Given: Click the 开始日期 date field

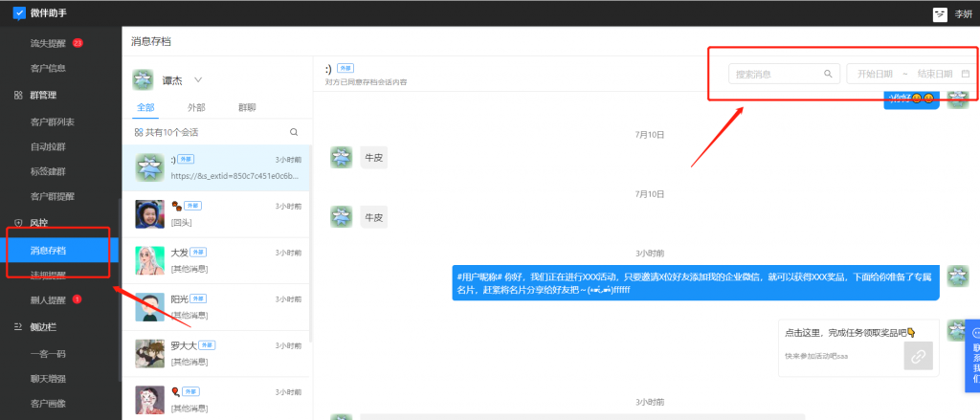Looking at the screenshot, I should pyautogui.click(x=874, y=74).
